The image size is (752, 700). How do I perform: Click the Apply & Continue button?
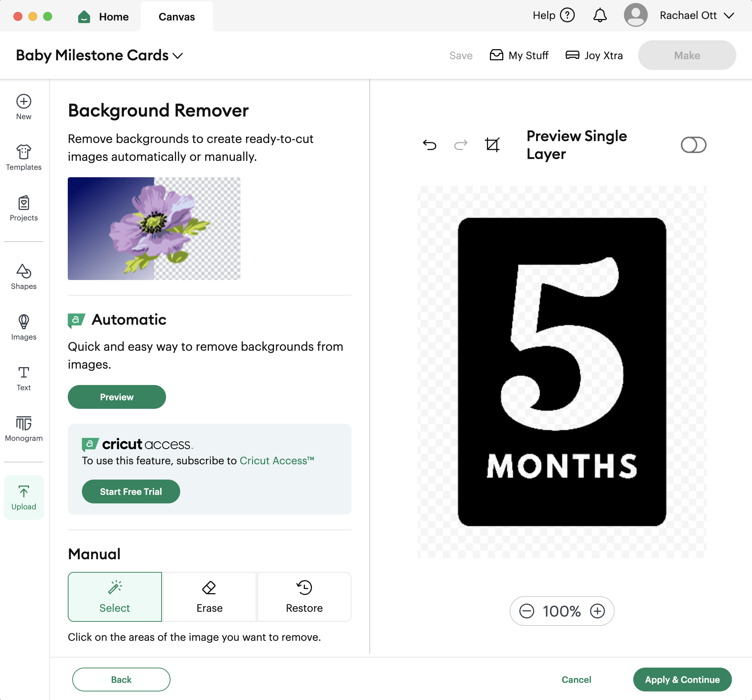(x=682, y=680)
